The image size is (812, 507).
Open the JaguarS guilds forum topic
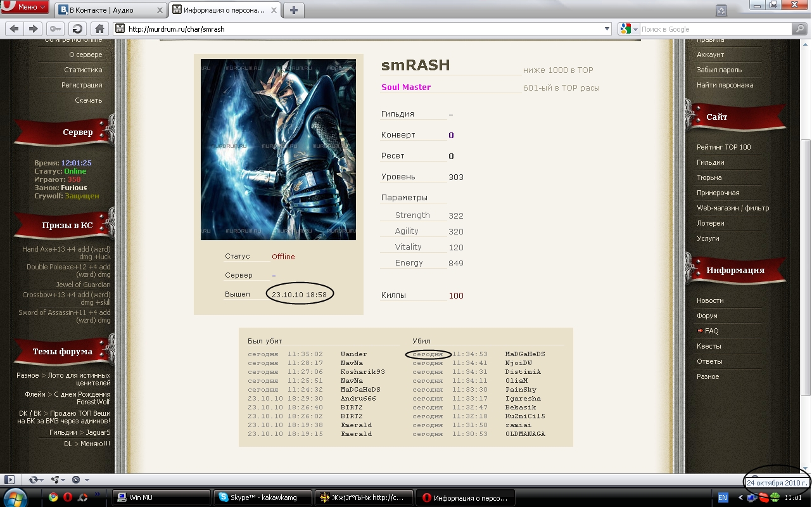point(95,432)
